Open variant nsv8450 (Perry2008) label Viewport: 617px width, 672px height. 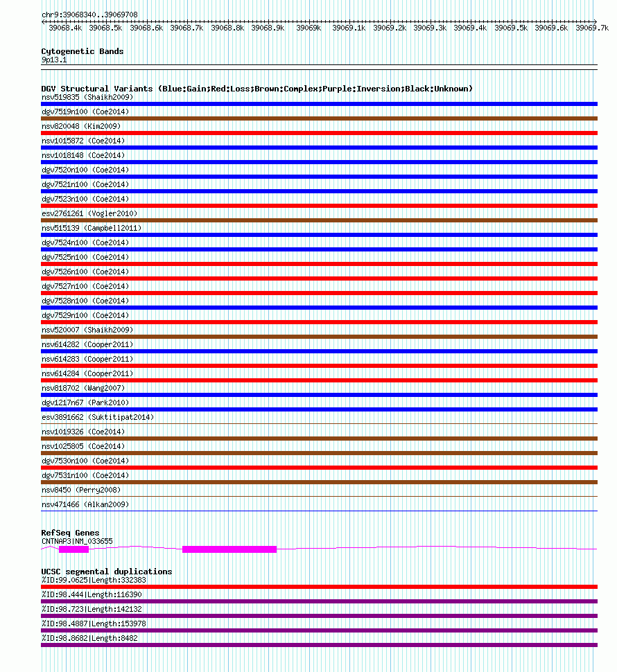[81, 490]
